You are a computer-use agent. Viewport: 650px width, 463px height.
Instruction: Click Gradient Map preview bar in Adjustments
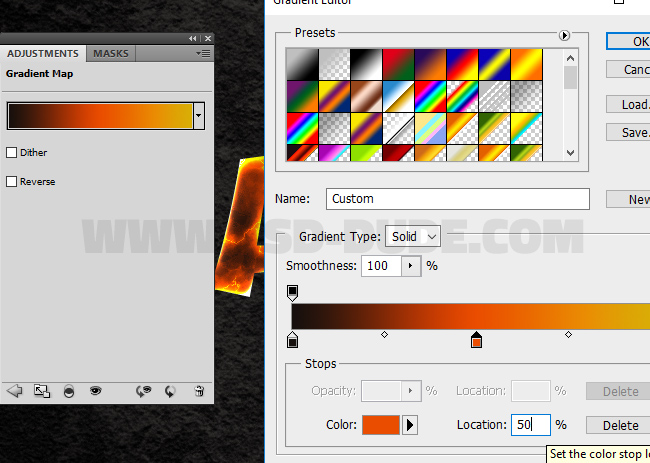coord(100,116)
